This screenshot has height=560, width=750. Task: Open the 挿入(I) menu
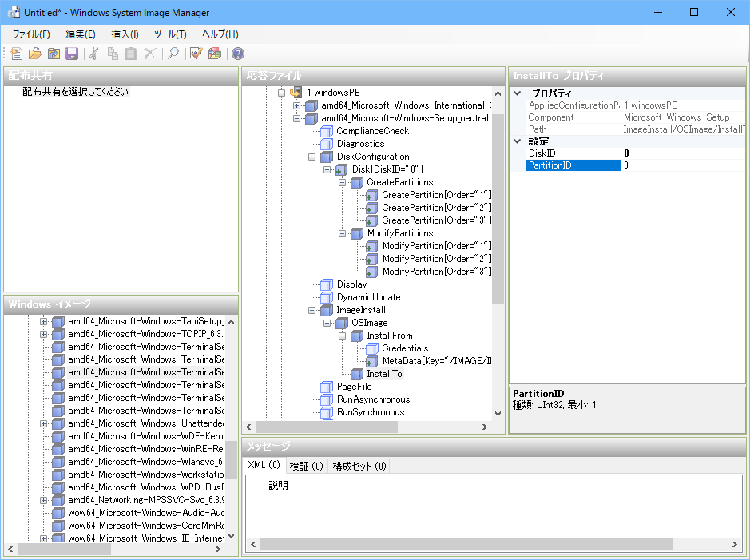(x=125, y=34)
